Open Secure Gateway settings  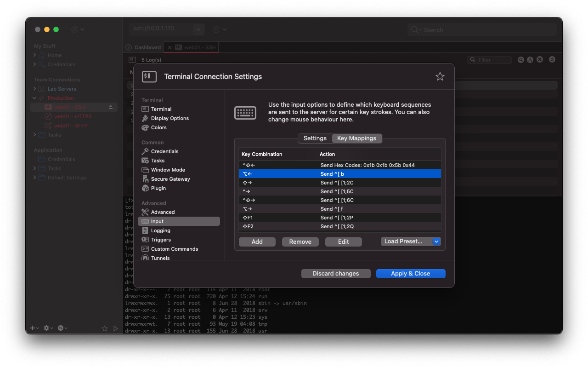[171, 179]
